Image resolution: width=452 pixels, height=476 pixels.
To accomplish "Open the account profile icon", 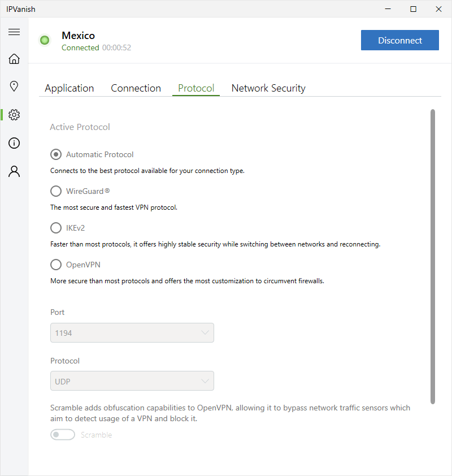I will [x=14, y=171].
